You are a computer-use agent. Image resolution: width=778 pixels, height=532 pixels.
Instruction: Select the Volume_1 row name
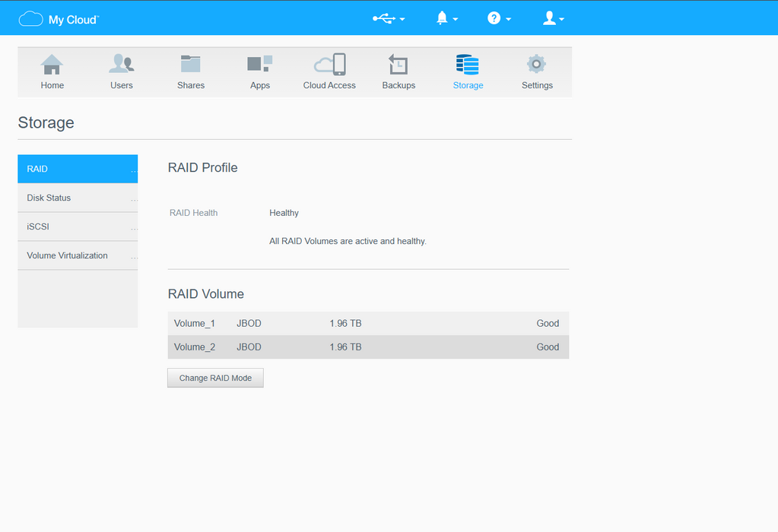(195, 323)
